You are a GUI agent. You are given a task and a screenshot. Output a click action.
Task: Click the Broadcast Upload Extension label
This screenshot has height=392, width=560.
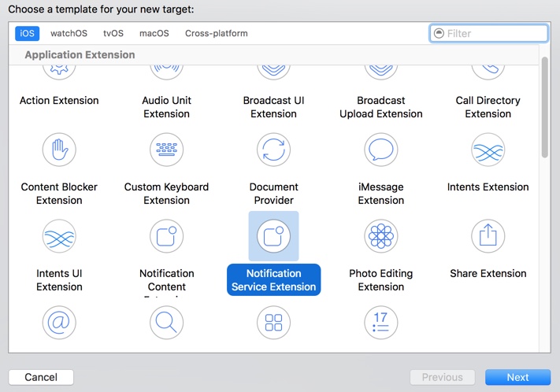(381, 107)
